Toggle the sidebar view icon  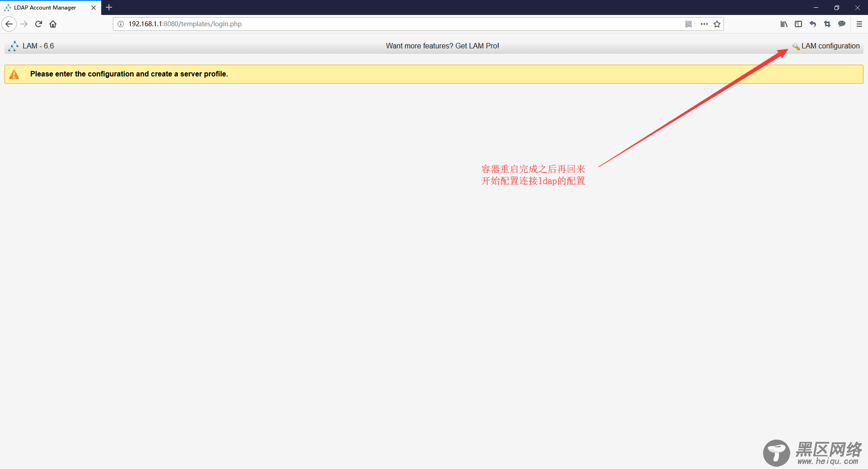798,24
